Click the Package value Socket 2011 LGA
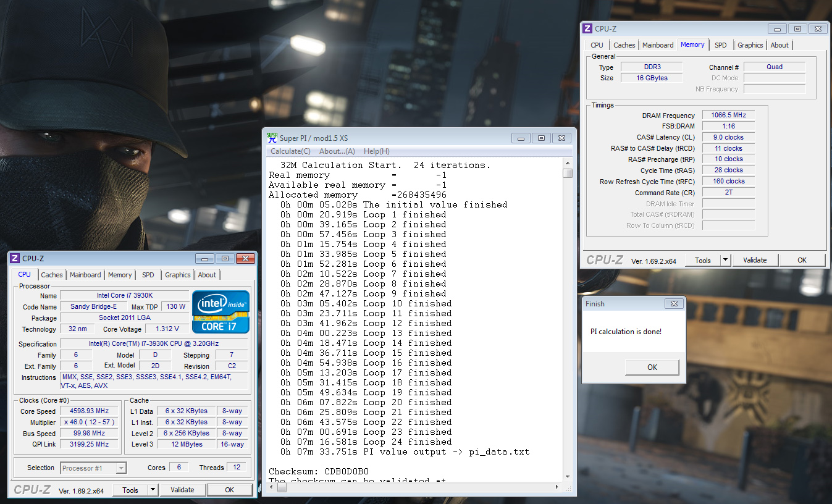This screenshot has height=504, width=832. tap(124, 318)
